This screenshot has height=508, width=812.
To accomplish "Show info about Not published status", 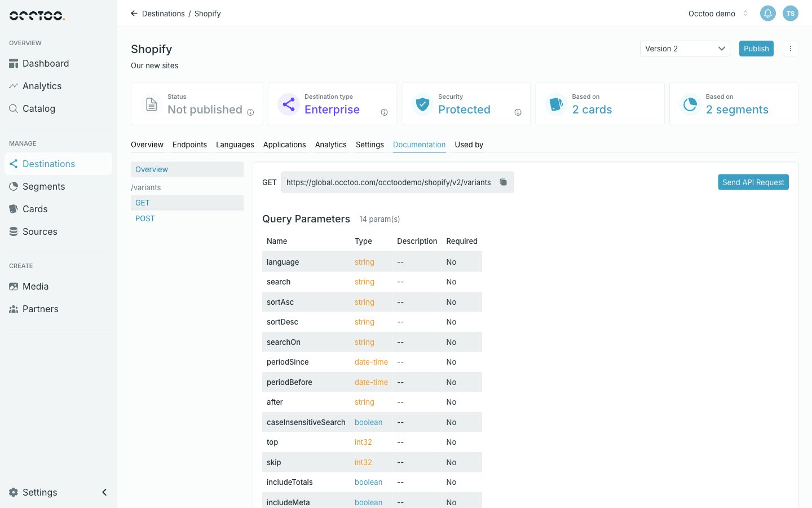I will pyautogui.click(x=250, y=112).
